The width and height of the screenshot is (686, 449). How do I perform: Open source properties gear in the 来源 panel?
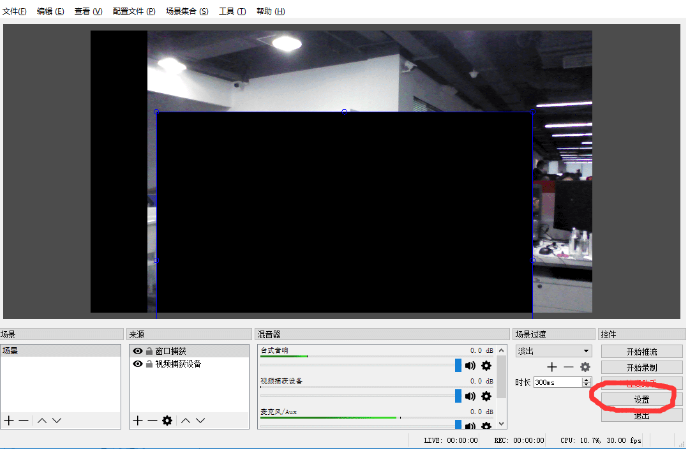(x=167, y=421)
